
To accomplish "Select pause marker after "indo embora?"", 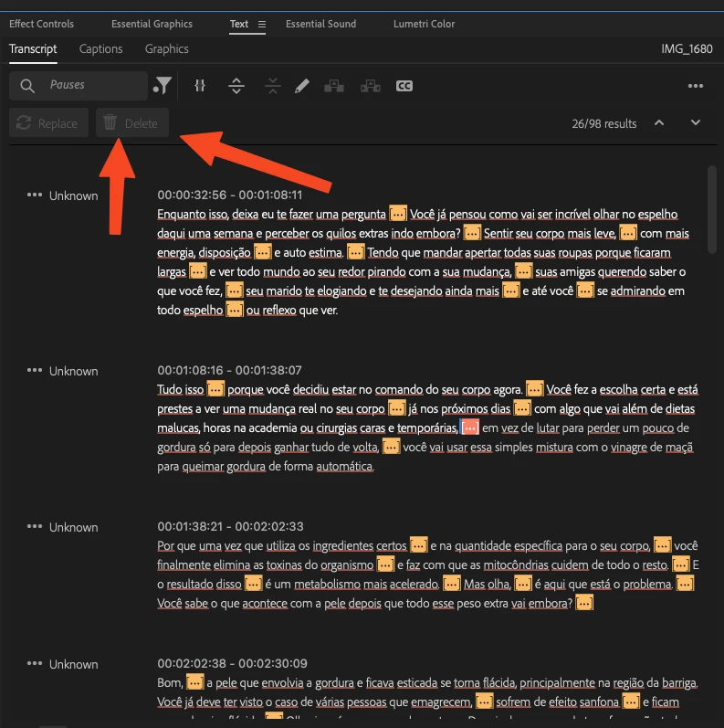I will pos(472,233).
